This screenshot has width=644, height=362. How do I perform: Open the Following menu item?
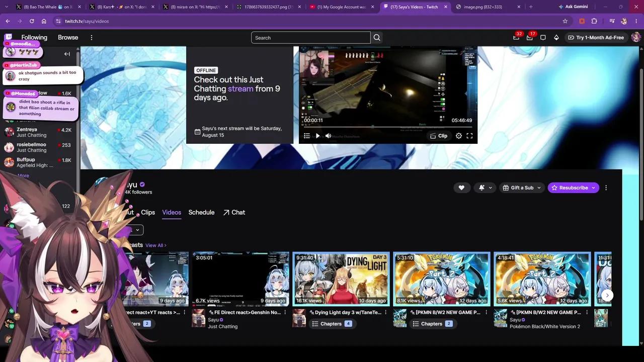pyautogui.click(x=34, y=37)
